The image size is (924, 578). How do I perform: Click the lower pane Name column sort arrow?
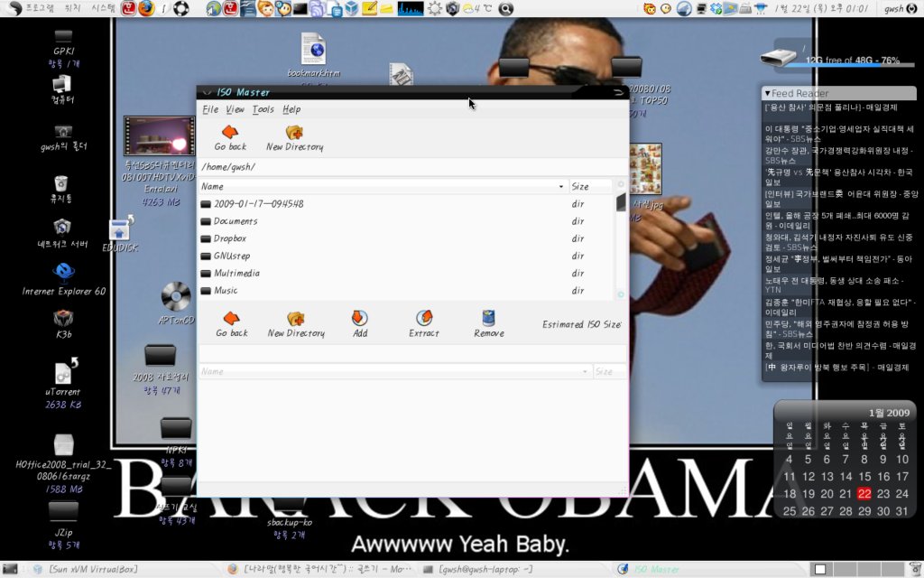[585, 371]
